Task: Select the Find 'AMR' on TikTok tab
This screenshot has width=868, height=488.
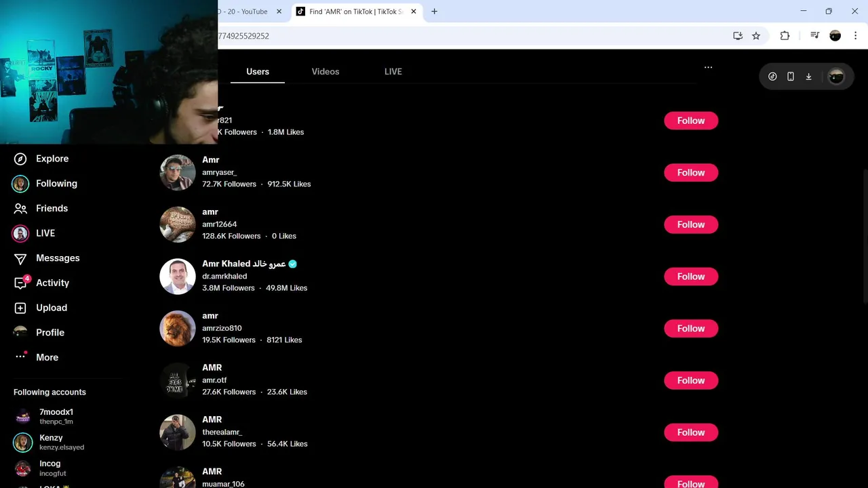Action: [x=357, y=12]
